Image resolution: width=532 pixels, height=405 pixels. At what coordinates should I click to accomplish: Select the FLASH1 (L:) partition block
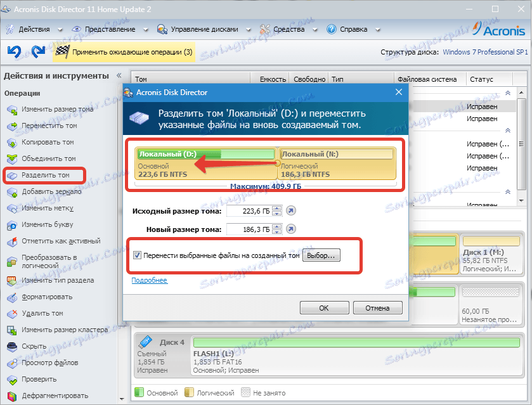(356, 356)
